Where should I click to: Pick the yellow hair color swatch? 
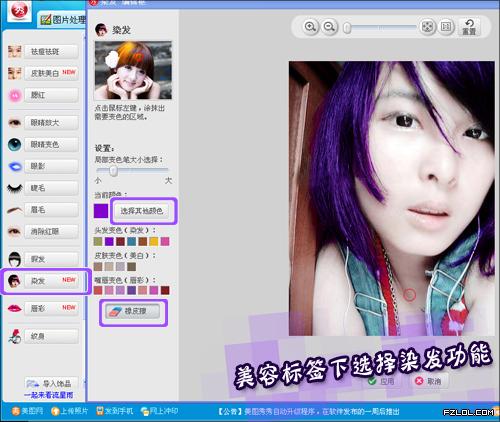pyautogui.click(x=154, y=241)
